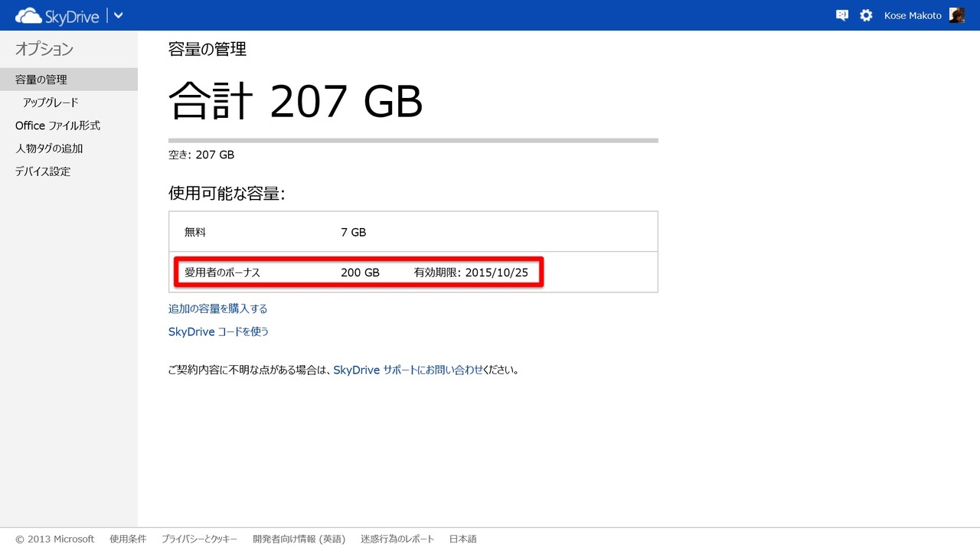Screen dimensions: 980x551
Task: Click the 7 GB value
Action: [354, 232]
